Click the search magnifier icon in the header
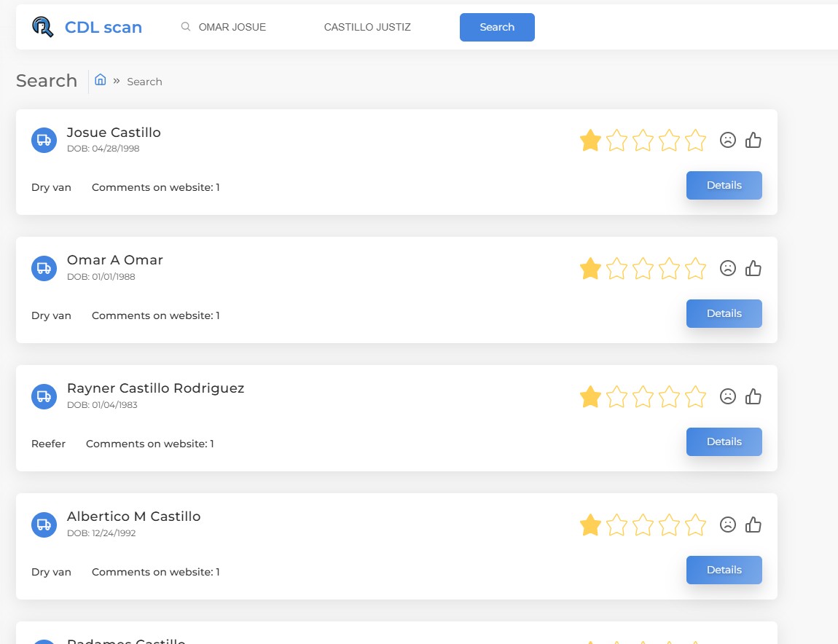The height and width of the screenshot is (644, 838). [186, 27]
